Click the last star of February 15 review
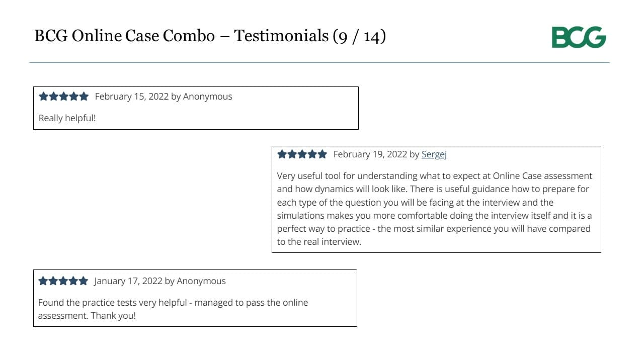Screen dimensions: 644x362 (84, 96)
